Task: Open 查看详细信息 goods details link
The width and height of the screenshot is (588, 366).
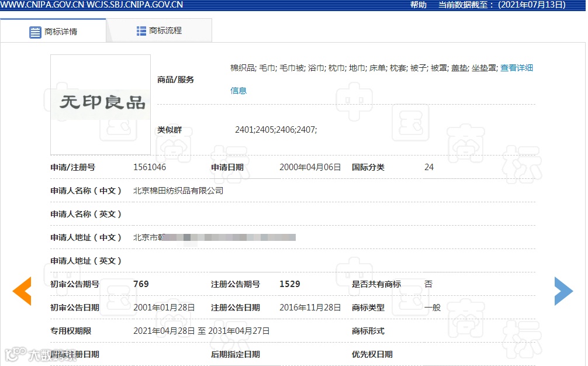Action: (516, 68)
